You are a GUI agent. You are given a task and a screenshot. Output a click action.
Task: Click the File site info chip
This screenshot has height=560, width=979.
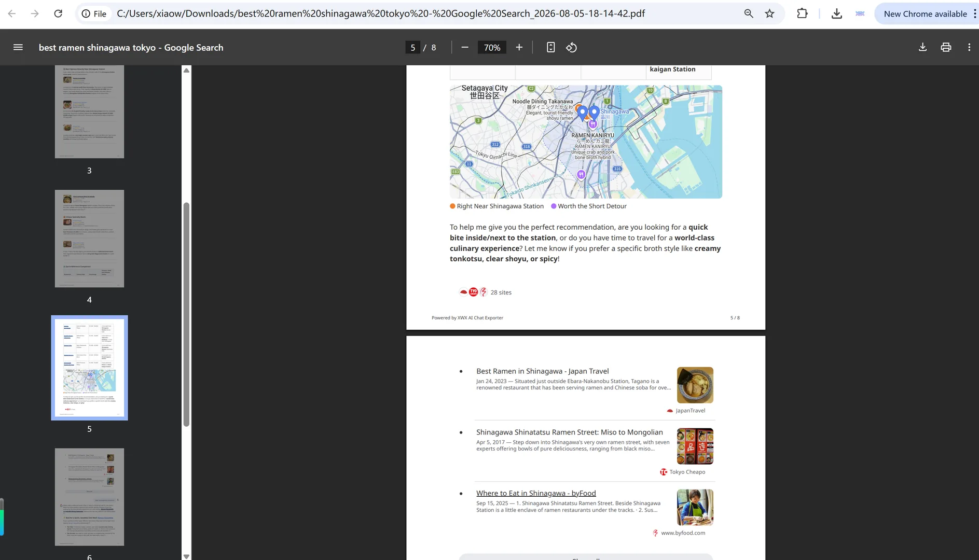[94, 13]
